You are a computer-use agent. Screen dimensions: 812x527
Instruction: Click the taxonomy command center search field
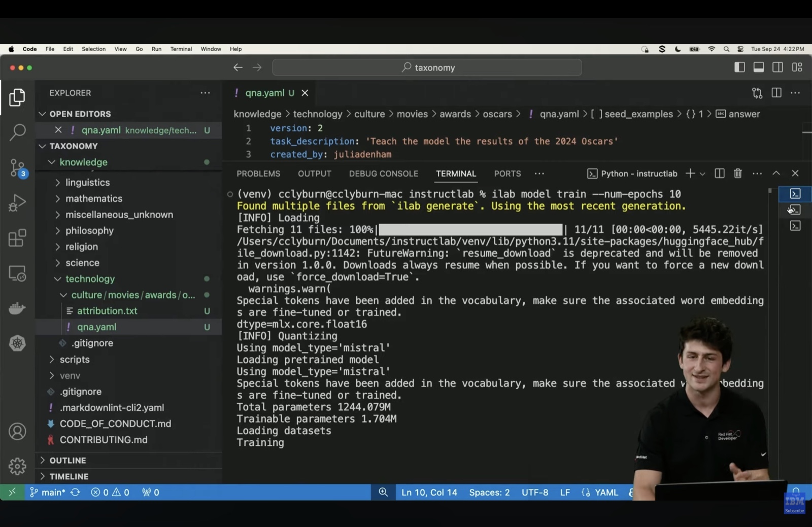point(427,67)
